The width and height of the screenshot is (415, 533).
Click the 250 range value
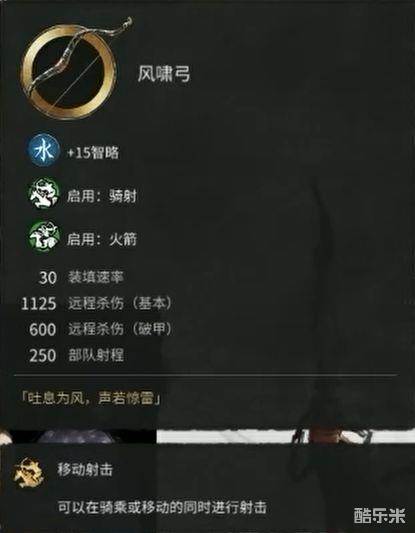point(42,356)
